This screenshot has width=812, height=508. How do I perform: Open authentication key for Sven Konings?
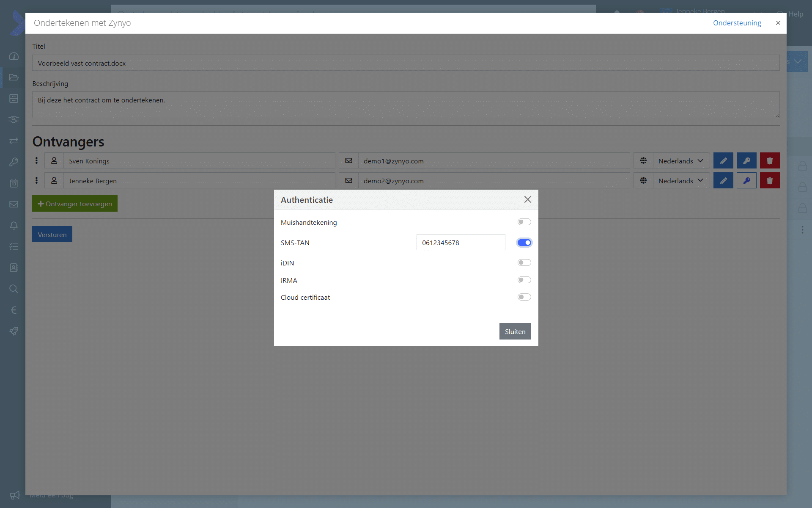[746, 161]
